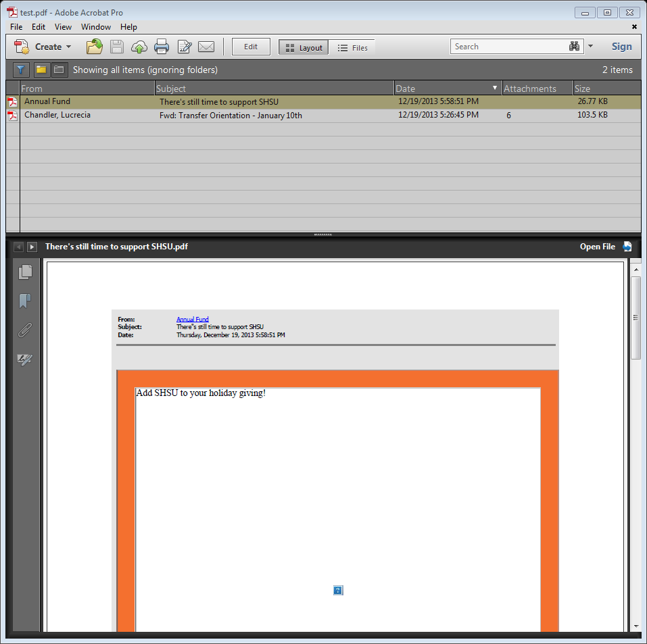Open a file using the folder icon
This screenshot has height=644, width=647.
(95, 47)
